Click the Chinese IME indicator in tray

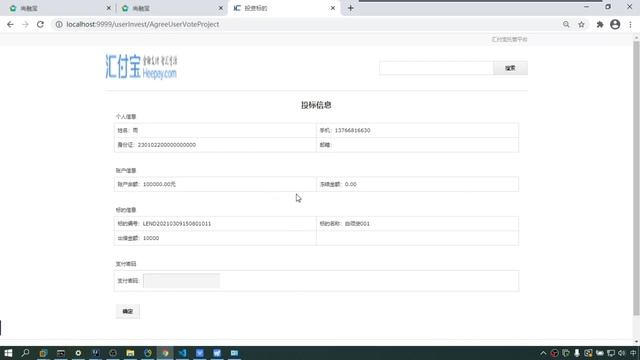(x=633, y=353)
